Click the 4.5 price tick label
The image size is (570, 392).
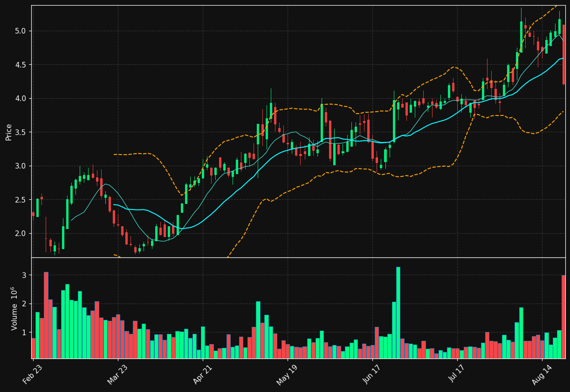21,65
